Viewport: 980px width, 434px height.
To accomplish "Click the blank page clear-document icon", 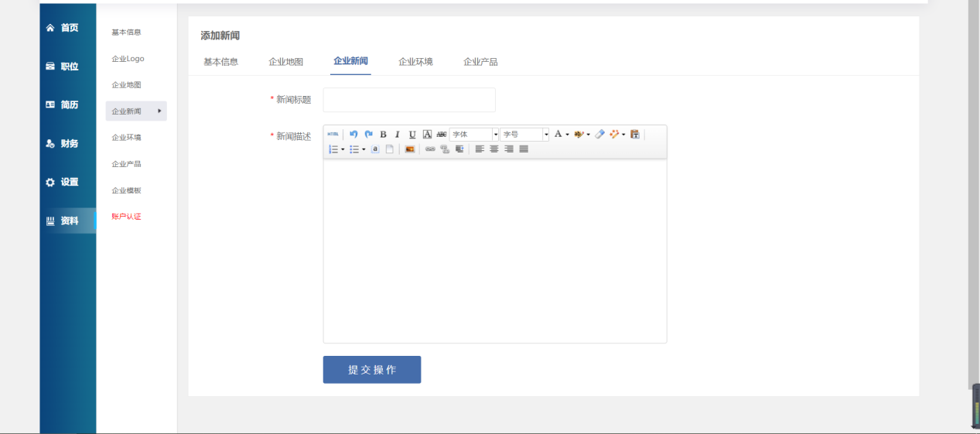I will coord(390,149).
